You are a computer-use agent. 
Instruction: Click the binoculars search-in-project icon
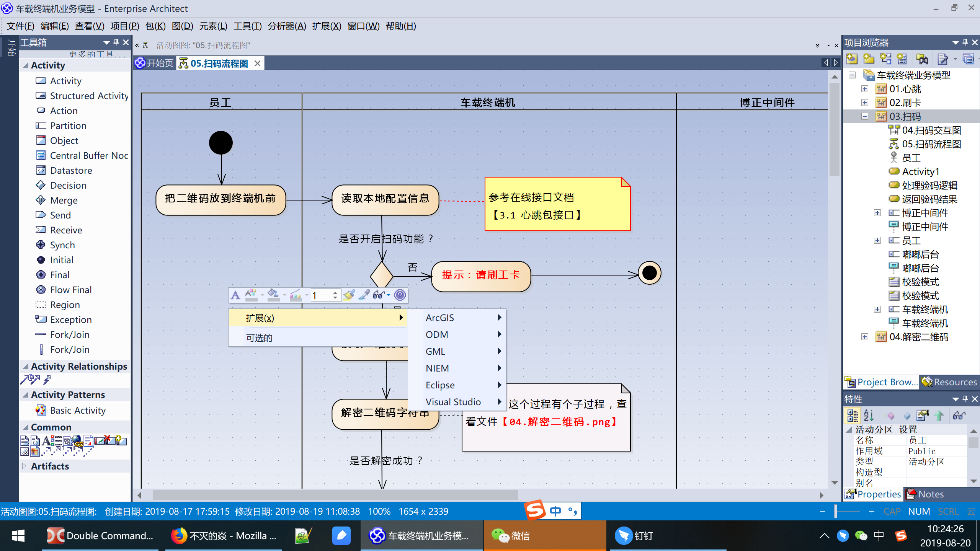[x=922, y=59]
